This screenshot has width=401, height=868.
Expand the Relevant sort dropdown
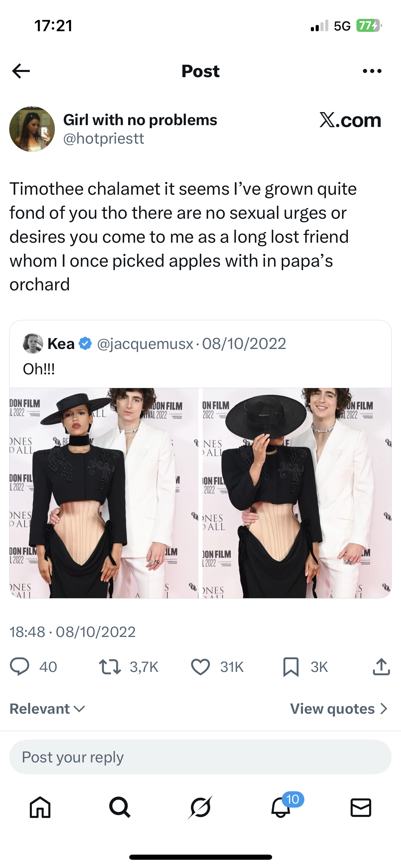coord(47,709)
